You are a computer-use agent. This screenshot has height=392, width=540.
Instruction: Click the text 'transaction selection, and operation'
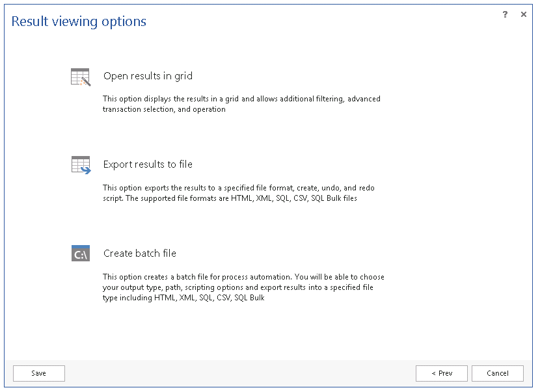(164, 109)
